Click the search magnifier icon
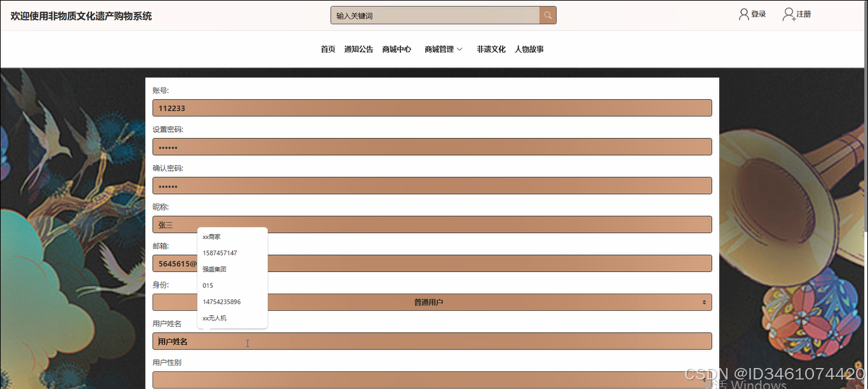The width and height of the screenshot is (868, 389). point(548,15)
